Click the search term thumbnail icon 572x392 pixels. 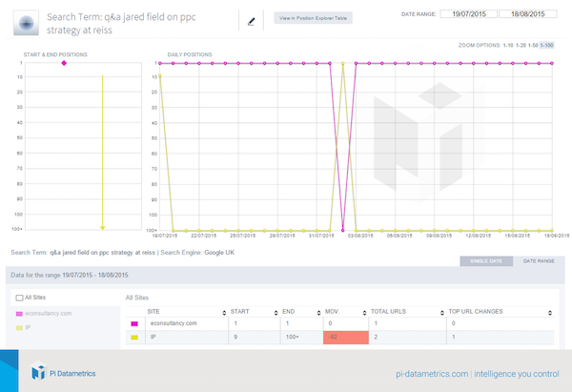[26, 23]
